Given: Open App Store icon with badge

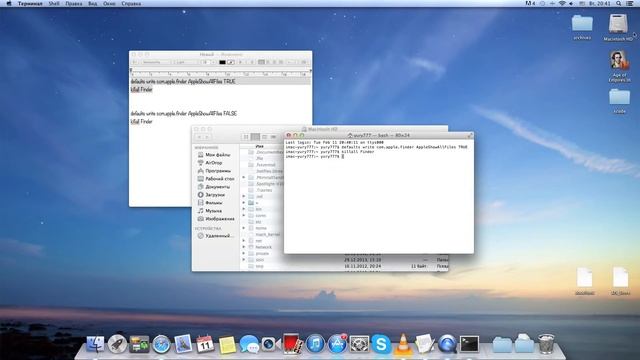Looking at the screenshot, I should [337, 344].
